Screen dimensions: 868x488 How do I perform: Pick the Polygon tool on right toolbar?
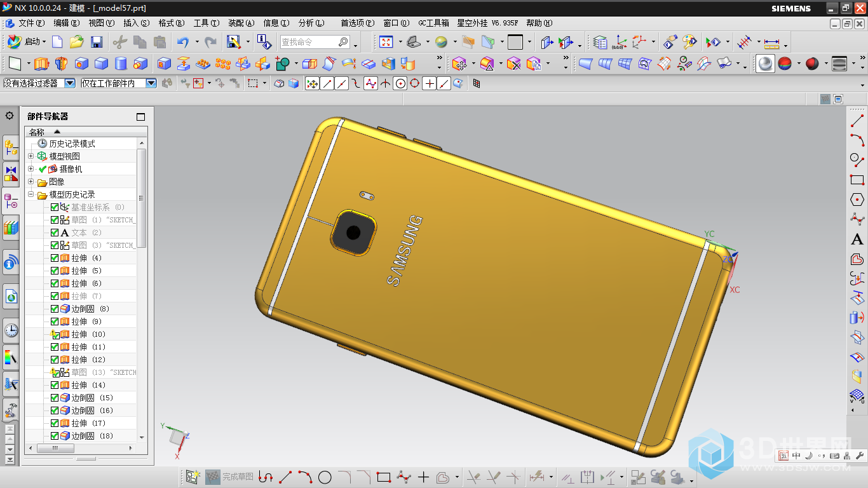coord(857,200)
